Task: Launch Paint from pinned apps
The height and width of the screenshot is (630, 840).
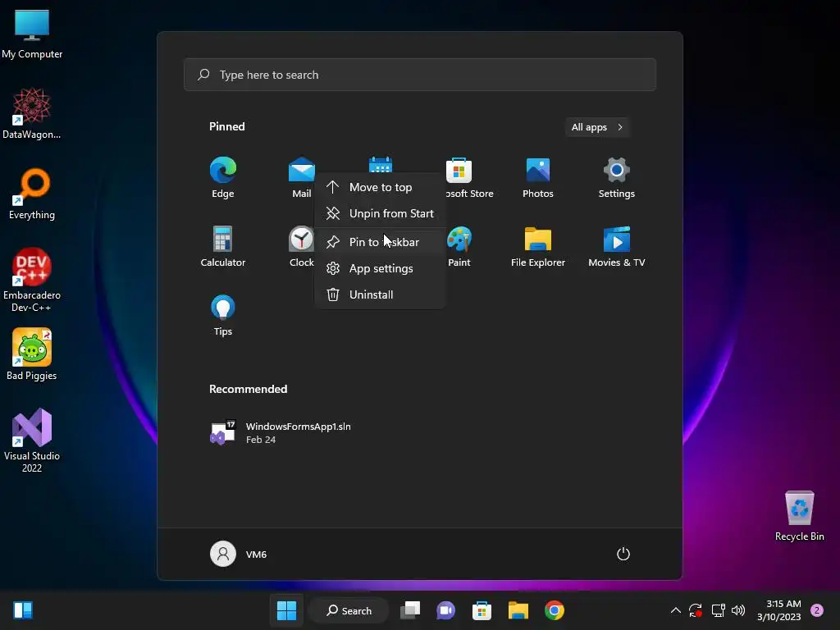Action: (x=459, y=246)
